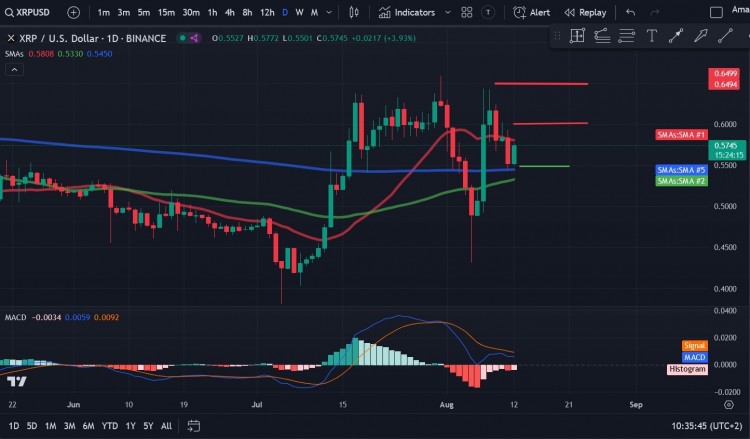The image size is (750, 439).
Task: Create a new Alert
Action: (x=531, y=12)
